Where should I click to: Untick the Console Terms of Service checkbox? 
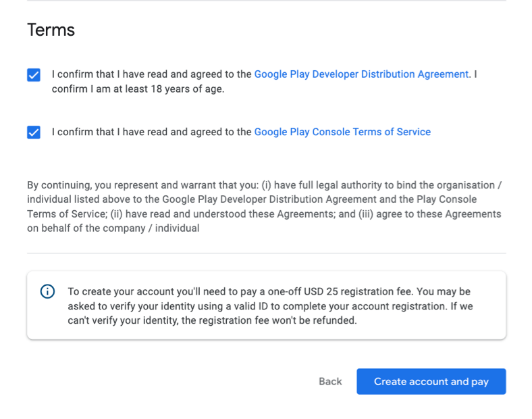click(34, 132)
